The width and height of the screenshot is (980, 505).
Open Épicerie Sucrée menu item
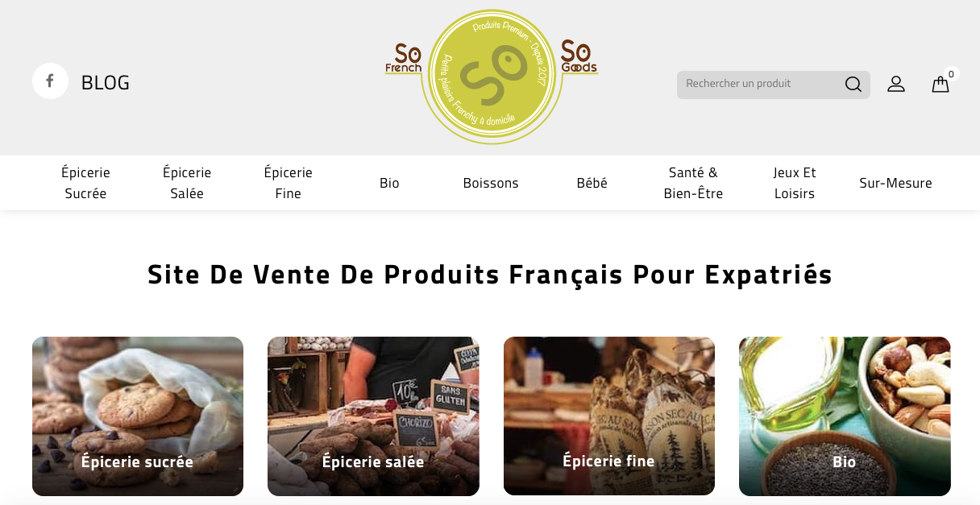(85, 183)
